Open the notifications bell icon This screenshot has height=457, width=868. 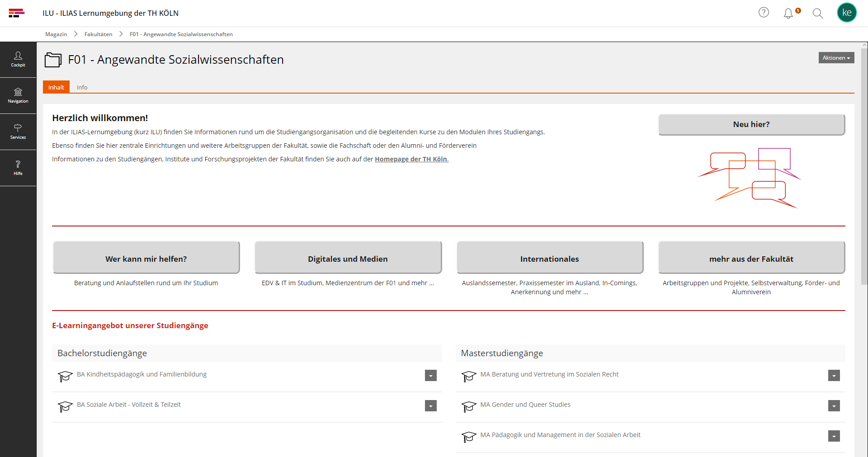(x=788, y=13)
